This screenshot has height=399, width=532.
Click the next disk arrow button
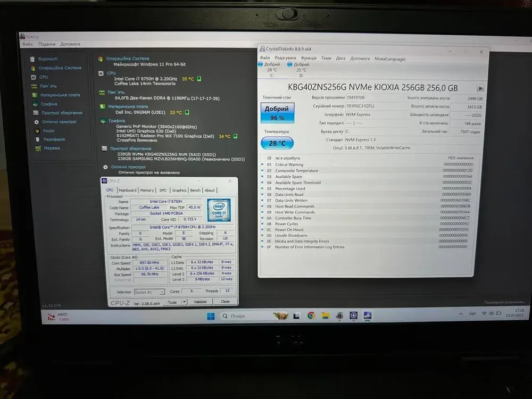pyautogui.click(x=480, y=88)
